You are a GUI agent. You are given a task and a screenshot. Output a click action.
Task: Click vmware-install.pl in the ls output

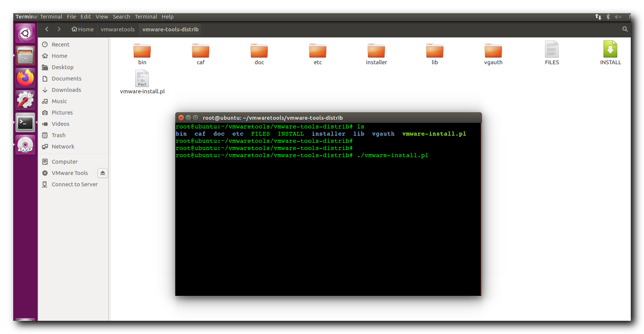434,134
